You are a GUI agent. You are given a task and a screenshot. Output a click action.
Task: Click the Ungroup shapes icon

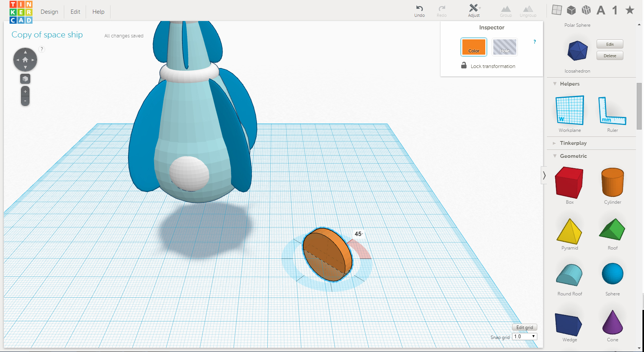528,11
